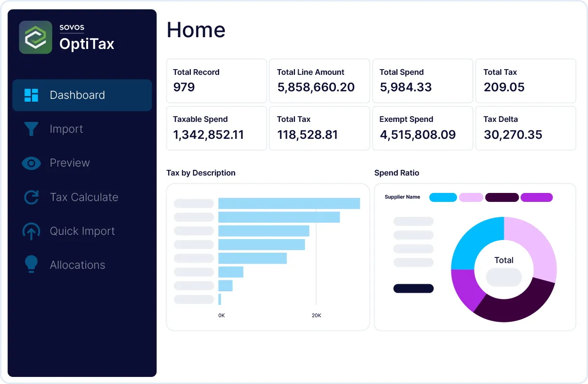This screenshot has width=588, height=384.
Task: Click the Exempt Spend card
Action: click(422, 128)
